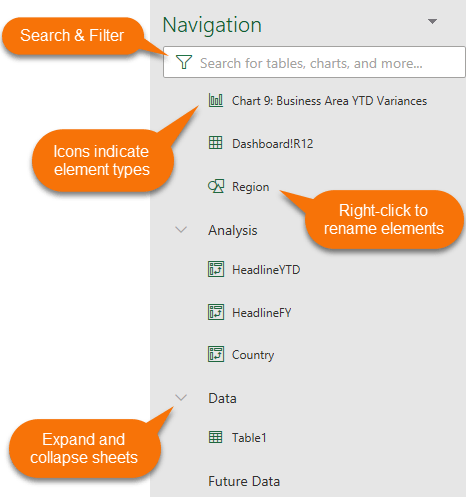This screenshot has width=466, height=497.
Task: Click the PivotTable icon beside Country
Action: coord(216,354)
